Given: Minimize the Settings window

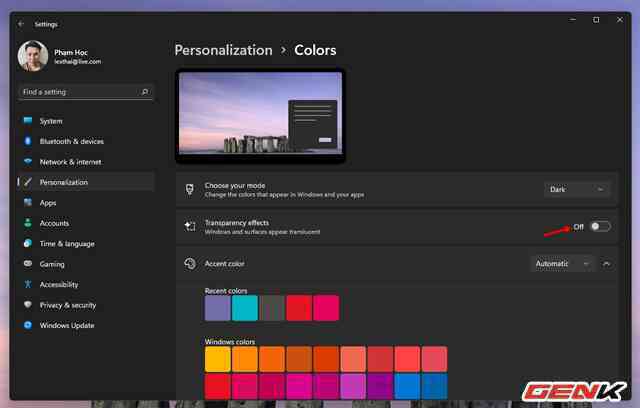Looking at the screenshot, I should pyautogui.click(x=573, y=20).
